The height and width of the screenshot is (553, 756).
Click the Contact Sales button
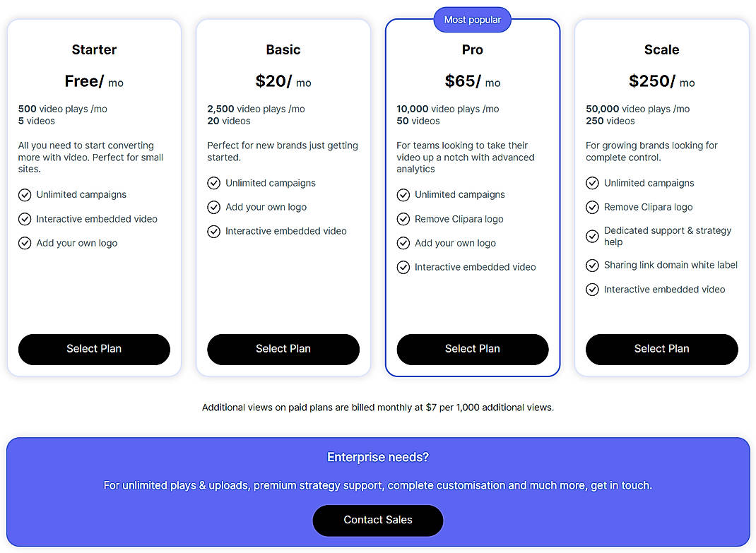[377, 520]
